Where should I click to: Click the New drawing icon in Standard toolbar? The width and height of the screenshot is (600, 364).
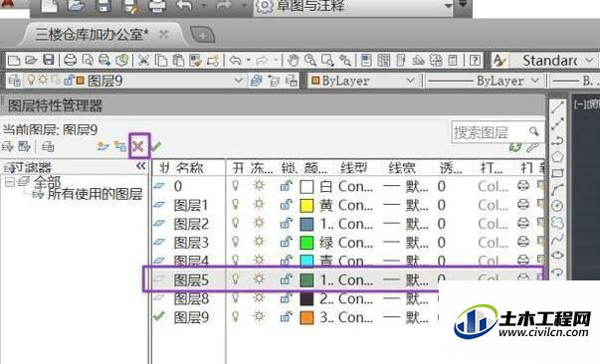(14, 60)
